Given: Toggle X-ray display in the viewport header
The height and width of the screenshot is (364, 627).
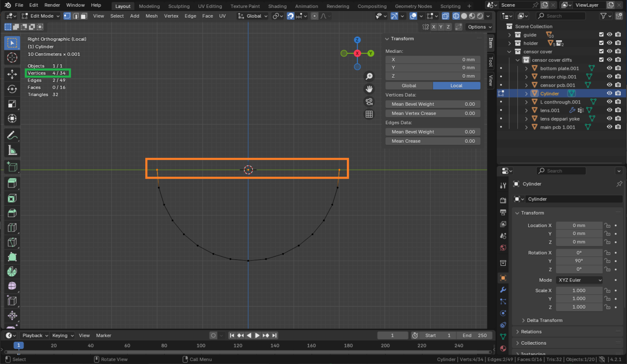Looking at the screenshot, I should click(445, 16).
